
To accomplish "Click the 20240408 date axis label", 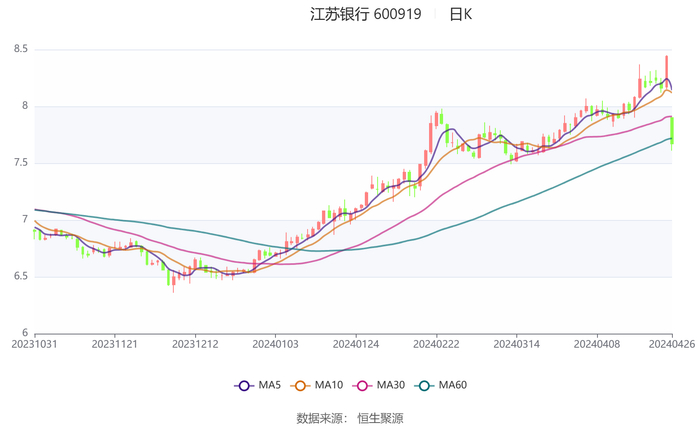I will pos(597,344).
